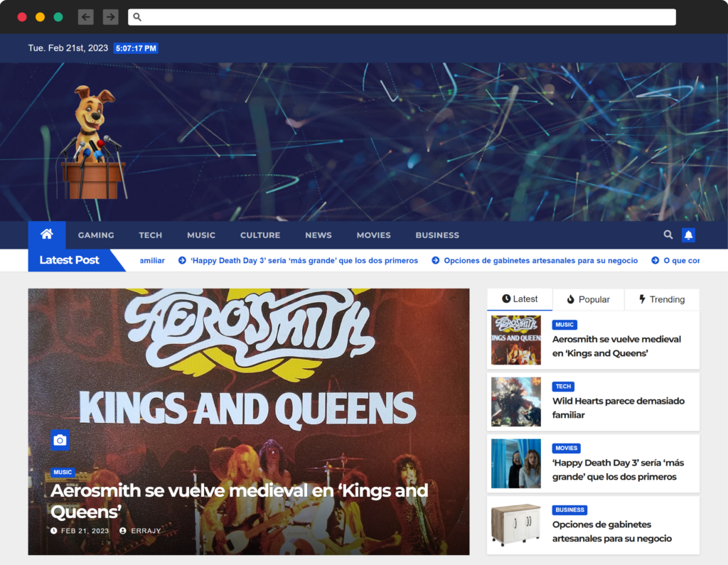728x565 pixels.
Task: Click the TECH tag in sidebar list
Action: tap(563, 387)
